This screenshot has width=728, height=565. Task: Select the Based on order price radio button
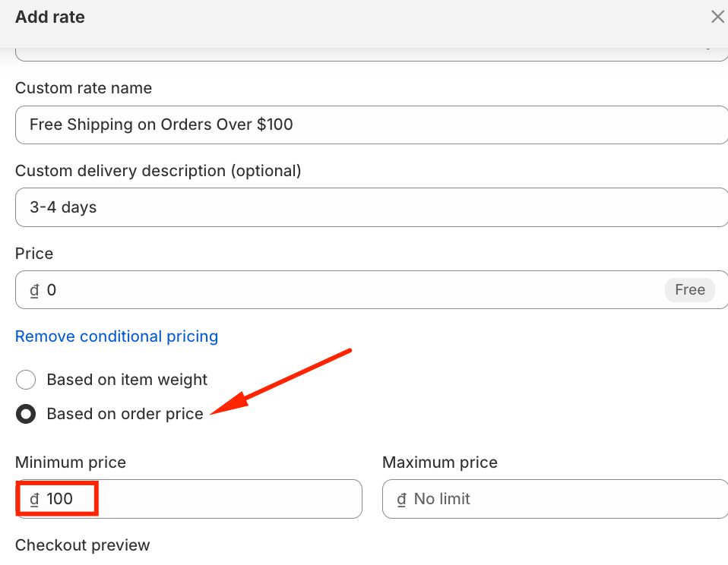point(26,414)
